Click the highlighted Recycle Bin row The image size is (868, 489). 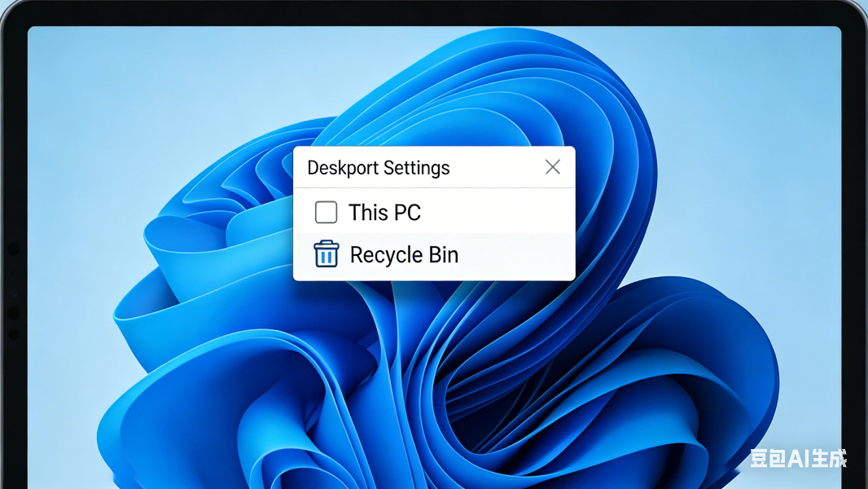click(x=434, y=253)
